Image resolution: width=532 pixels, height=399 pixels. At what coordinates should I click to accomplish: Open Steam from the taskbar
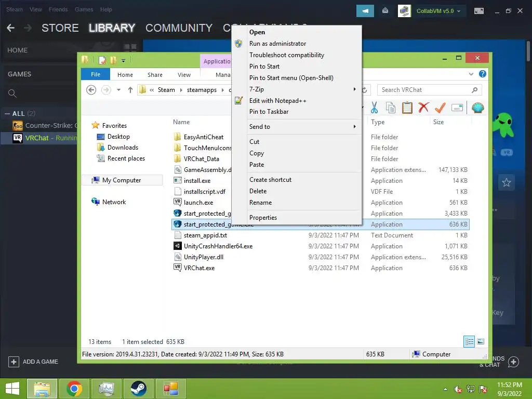pos(138,389)
